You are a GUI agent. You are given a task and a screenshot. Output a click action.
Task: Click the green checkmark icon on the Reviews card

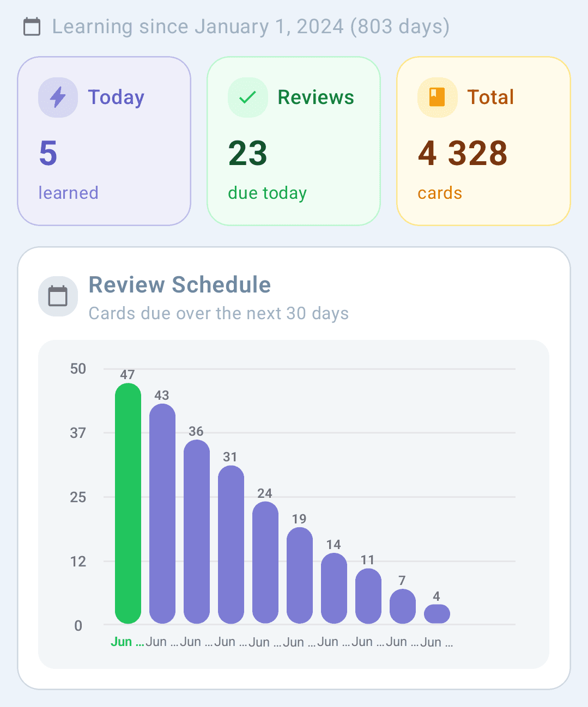tap(247, 97)
